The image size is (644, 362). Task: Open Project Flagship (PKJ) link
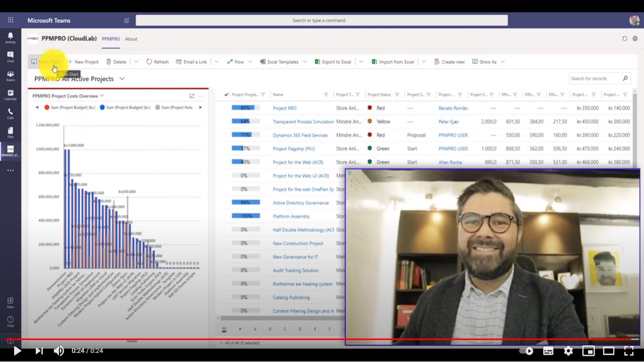(x=293, y=149)
